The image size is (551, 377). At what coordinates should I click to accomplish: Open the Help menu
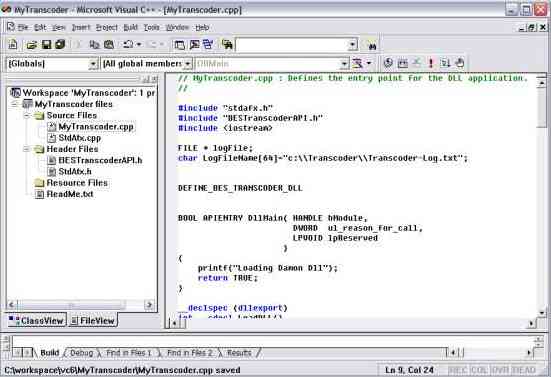[202, 27]
